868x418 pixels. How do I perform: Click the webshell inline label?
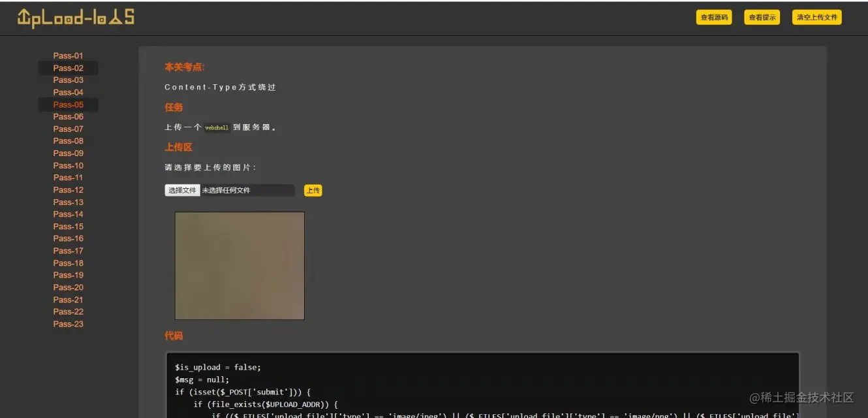[x=216, y=127]
